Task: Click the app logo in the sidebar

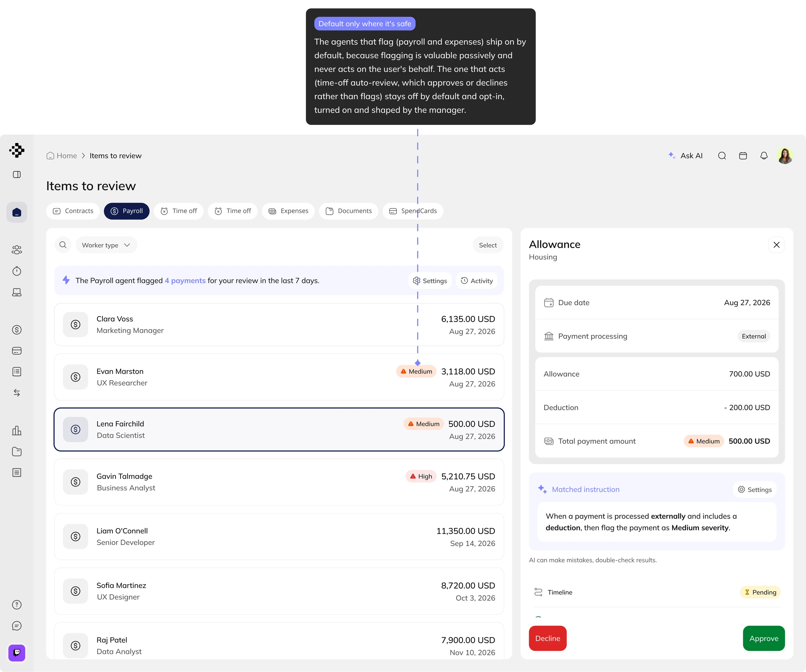Action: pos(16,150)
